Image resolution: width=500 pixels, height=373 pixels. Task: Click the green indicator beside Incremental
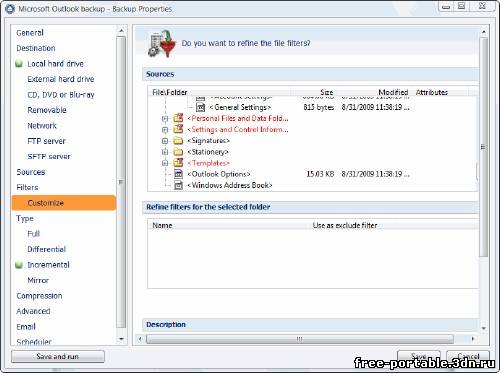click(x=19, y=265)
